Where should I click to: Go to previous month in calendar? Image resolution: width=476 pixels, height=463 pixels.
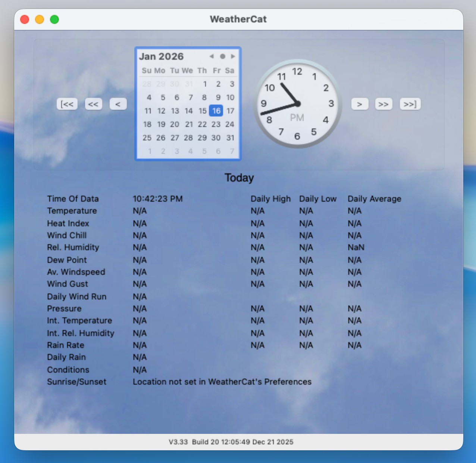click(212, 56)
